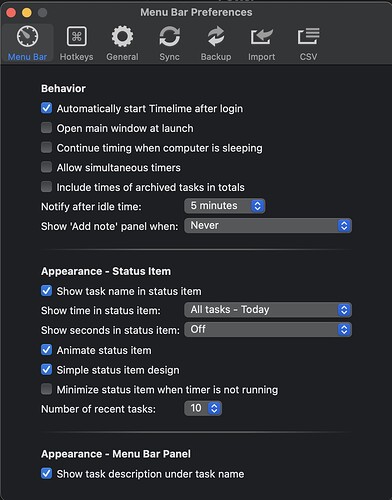The width and height of the screenshot is (392, 500).
Task: Uncheck simple status item design
Action: point(46,370)
